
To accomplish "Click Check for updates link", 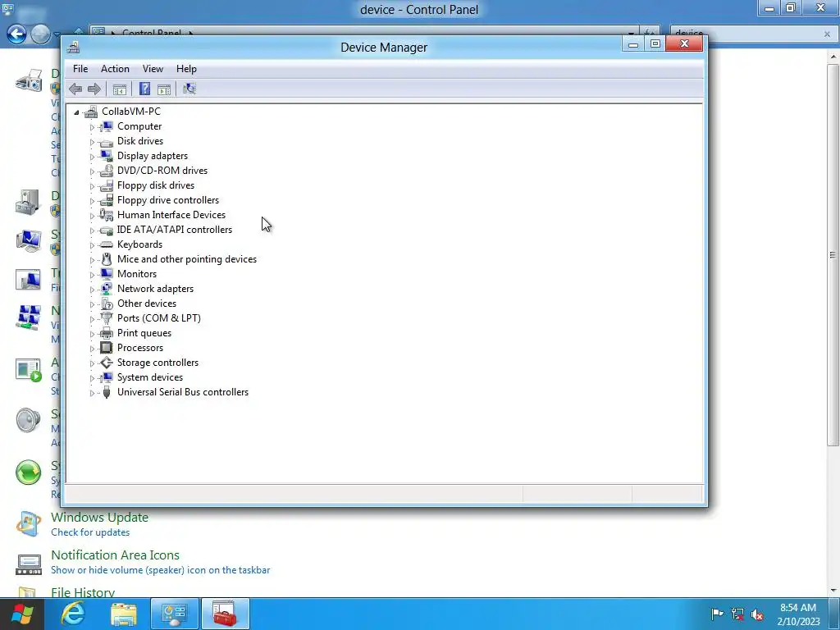I will [90, 532].
